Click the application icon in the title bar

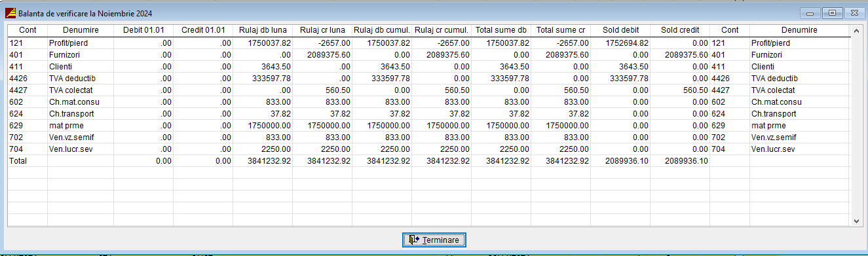coord(10,12)
